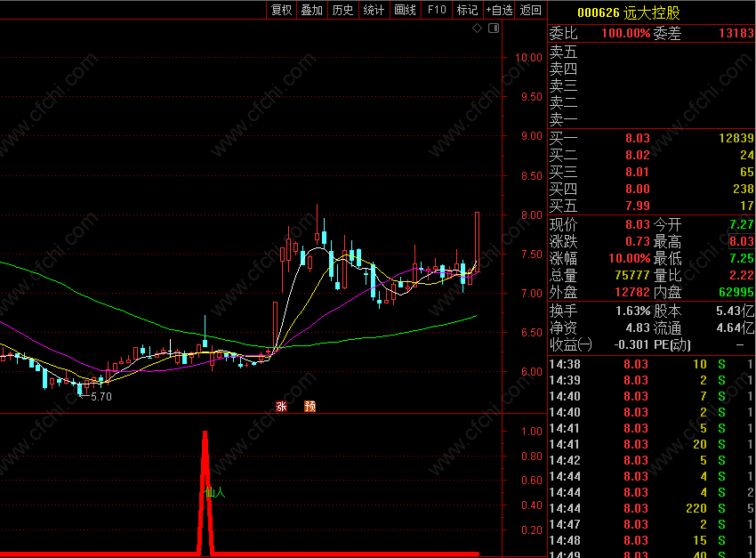Toggle the side panel layout icon
The image size is (756, 558).
coord(494,28)
